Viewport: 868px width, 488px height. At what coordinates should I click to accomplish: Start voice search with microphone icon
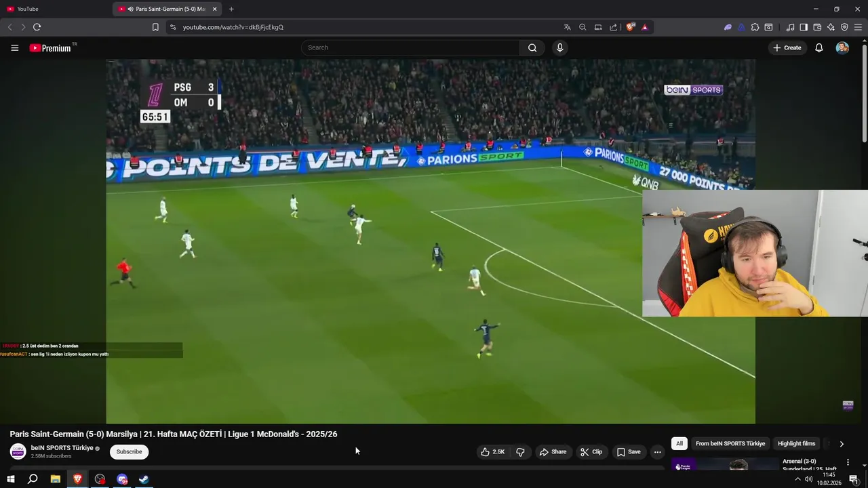(559, 47)
